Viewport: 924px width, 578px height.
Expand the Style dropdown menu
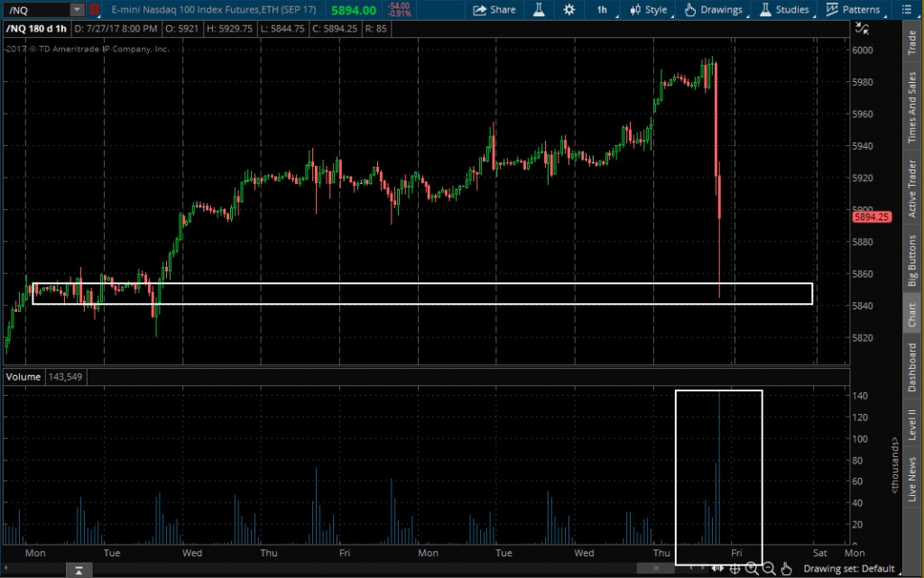648,10
